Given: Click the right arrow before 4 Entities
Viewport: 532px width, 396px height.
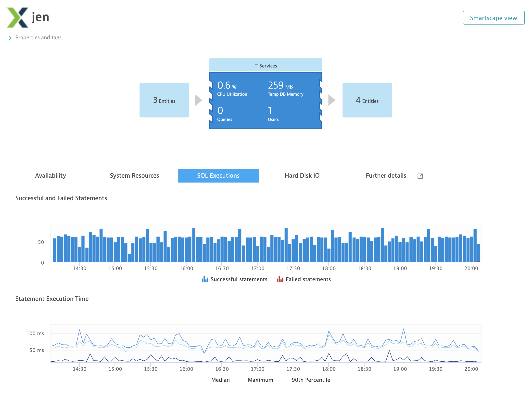Looking at the screenshot, I should (331, 100).
